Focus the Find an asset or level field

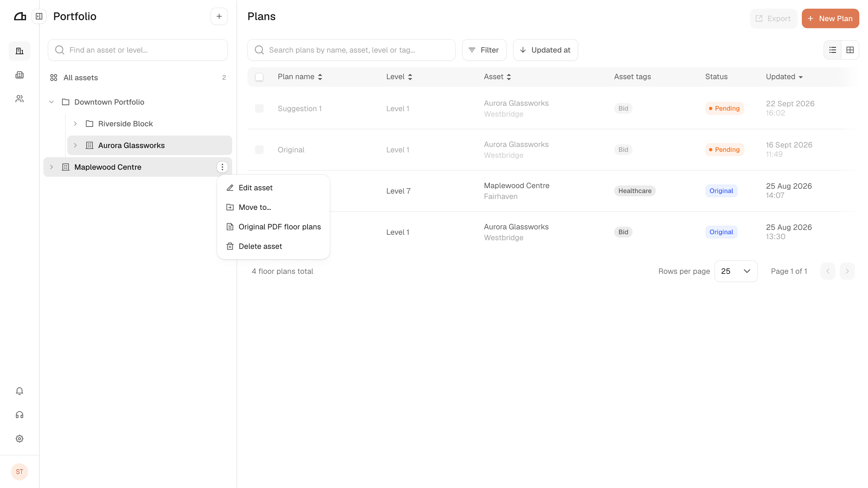click(x=138, y=50)
